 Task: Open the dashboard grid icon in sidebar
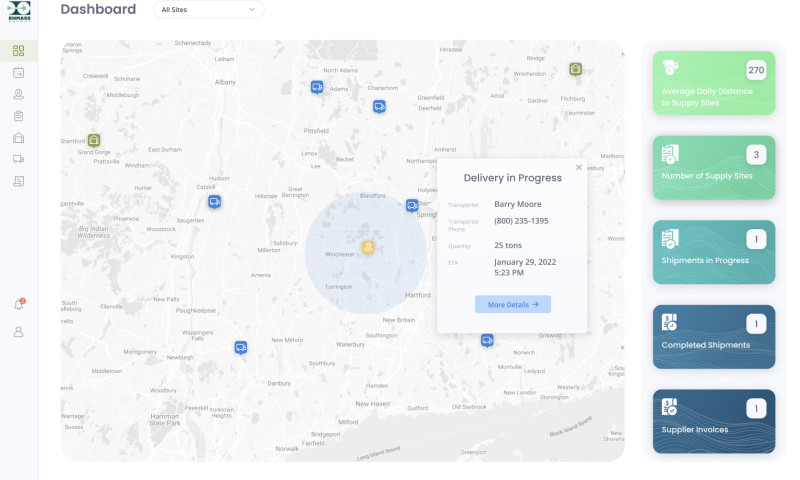click(x=18, y=50)
